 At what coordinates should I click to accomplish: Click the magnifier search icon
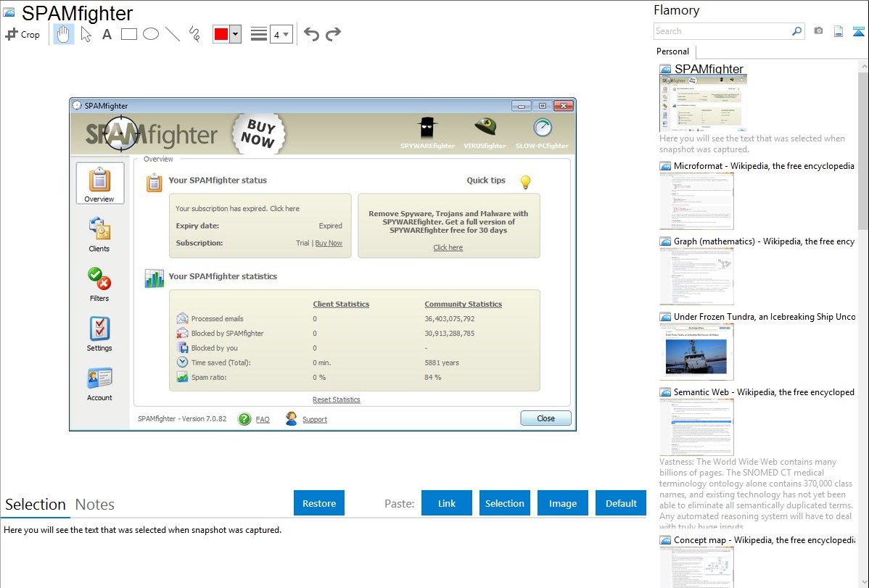pos(797,31)
